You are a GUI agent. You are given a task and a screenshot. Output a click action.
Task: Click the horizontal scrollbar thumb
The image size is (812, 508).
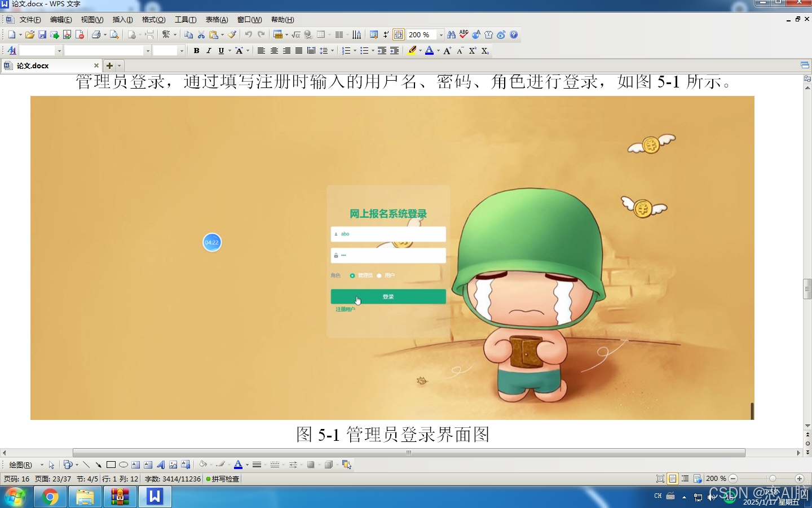point(409,453)
